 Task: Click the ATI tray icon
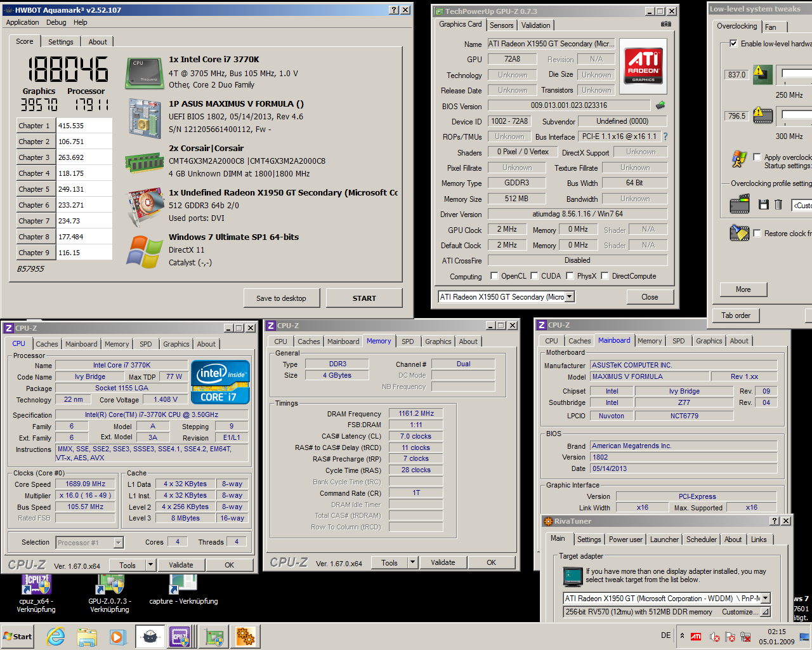click(696, 637)
